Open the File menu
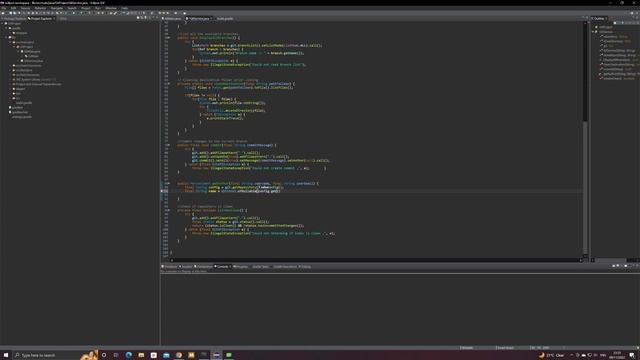 pyautogui.click(x=4, y=8)
